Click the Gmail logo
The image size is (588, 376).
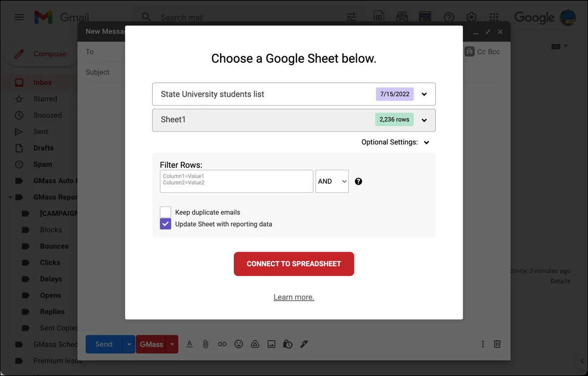(62, 18)
